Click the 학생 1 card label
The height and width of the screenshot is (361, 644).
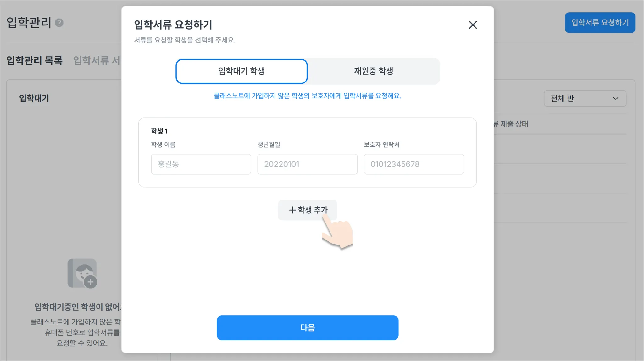point(159,131)
